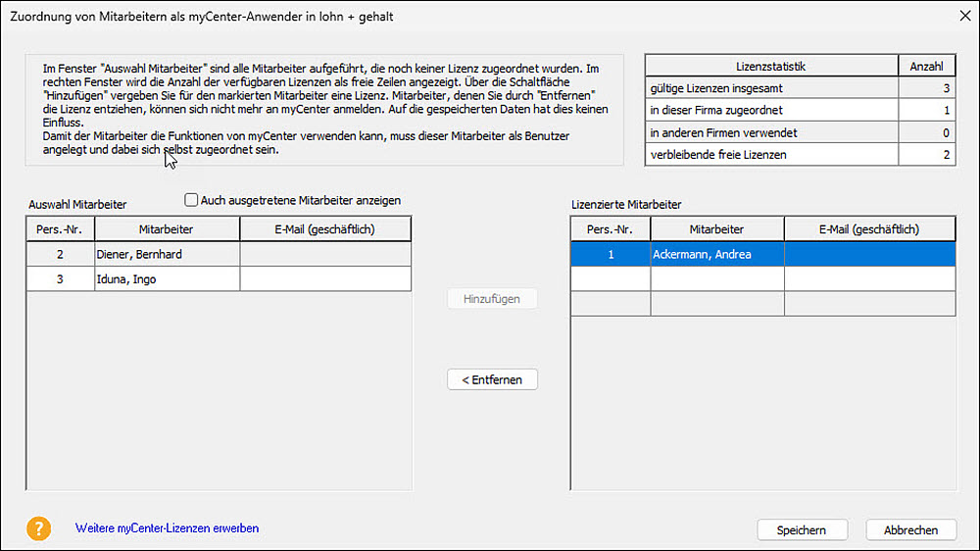Image resolution: width=980 pixels, height=551 pixels.
Task: Click Mitarbeiter header in Auswahl Mitarbeiter table
Action: [167, 229]
